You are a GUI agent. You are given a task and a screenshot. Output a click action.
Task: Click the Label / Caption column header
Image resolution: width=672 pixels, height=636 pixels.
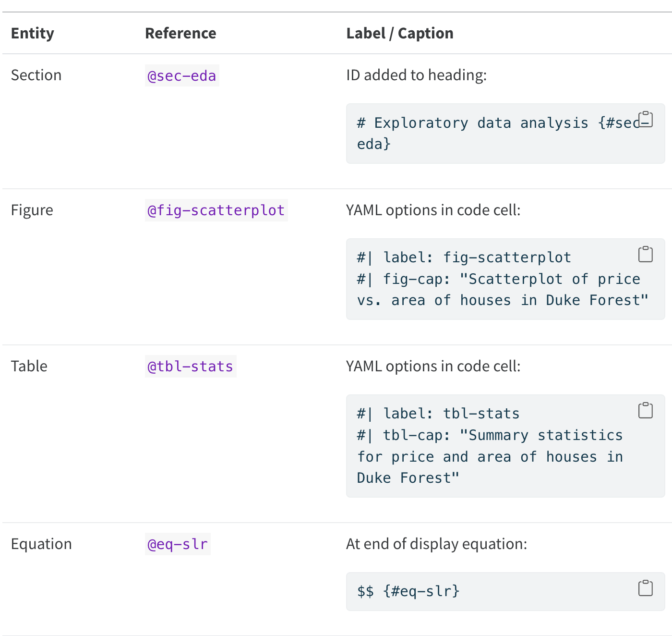(400, 33)
